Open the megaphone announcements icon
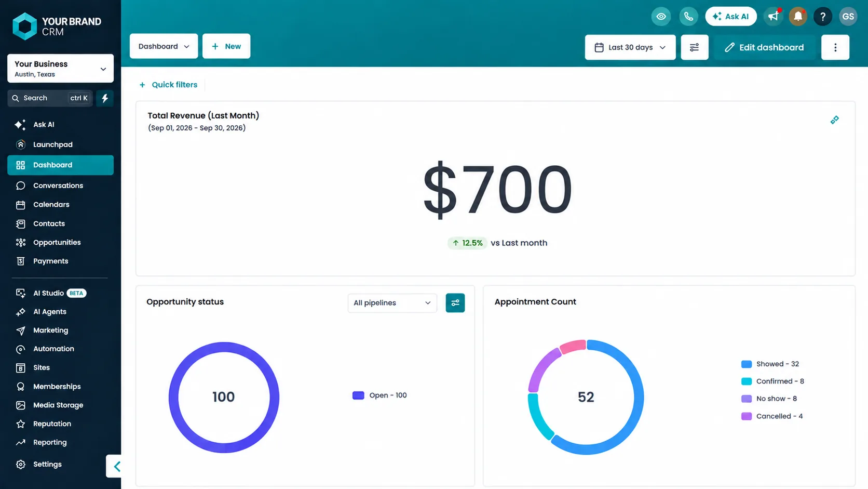The height and width of the screenshot is (489, 868). point(774,17)
